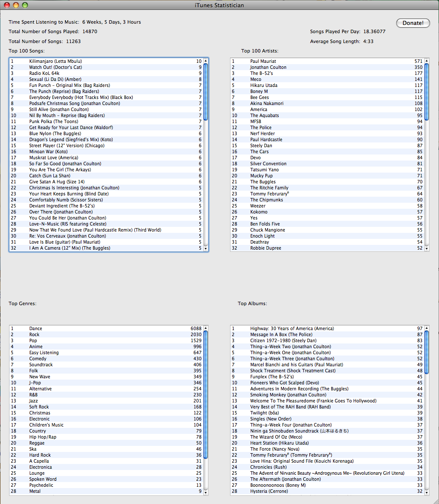The height and width of the screenshot is (504, 439).
Task: Select album Message In A Box (The Police)
Action: tap(327, 334)
